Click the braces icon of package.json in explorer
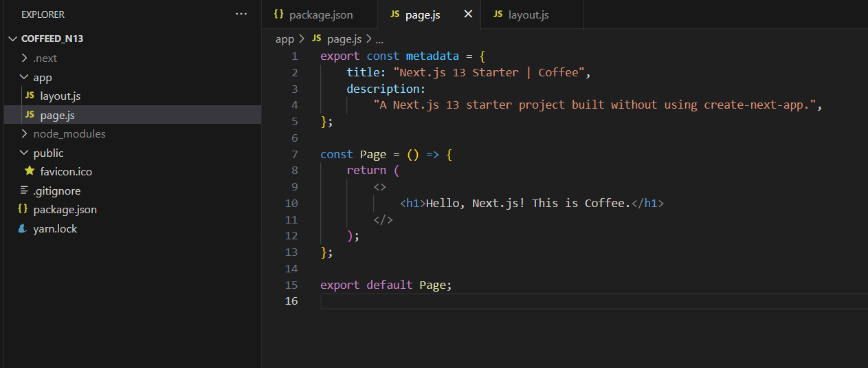This screenshot has width=868, height=368. click(x=23, y=209)
